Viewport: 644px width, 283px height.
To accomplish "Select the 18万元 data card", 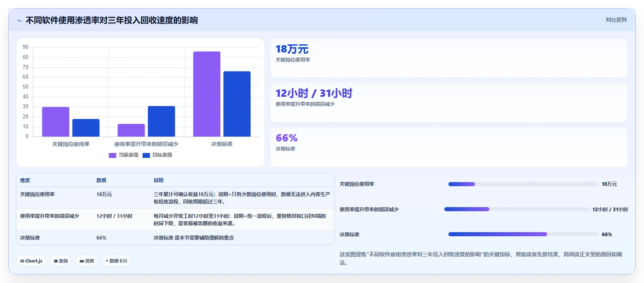I will pos(449,58).
